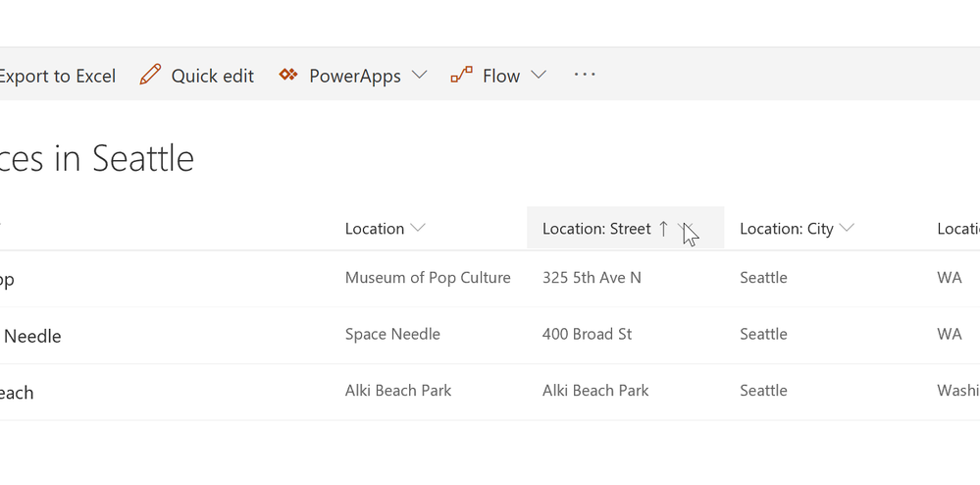Click the Quick edit label
The height and width of the screenshot is (485, 980).
tap(212, 76)
